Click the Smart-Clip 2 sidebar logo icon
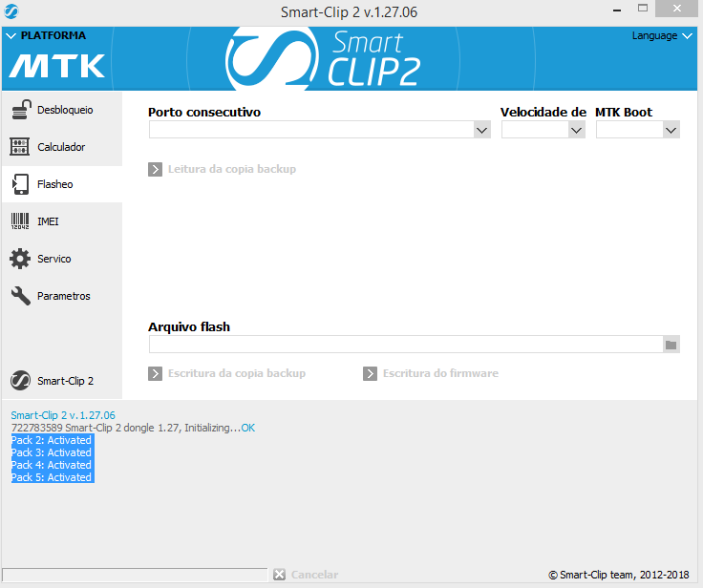 point(21,381)
